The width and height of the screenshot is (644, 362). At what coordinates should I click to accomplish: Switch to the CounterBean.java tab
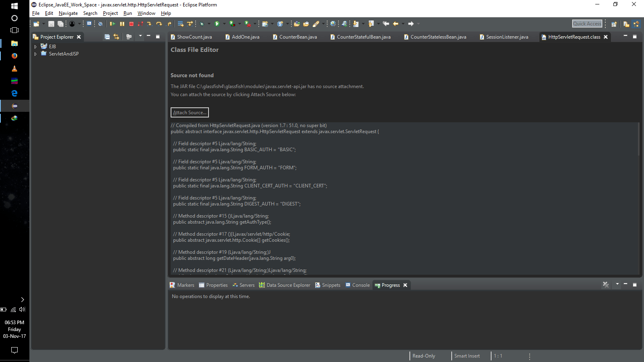tap(298, 37)
